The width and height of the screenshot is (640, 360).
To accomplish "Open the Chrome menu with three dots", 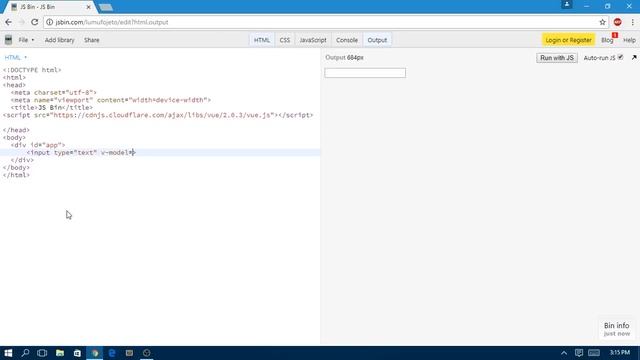I will [x=632, y=22].
